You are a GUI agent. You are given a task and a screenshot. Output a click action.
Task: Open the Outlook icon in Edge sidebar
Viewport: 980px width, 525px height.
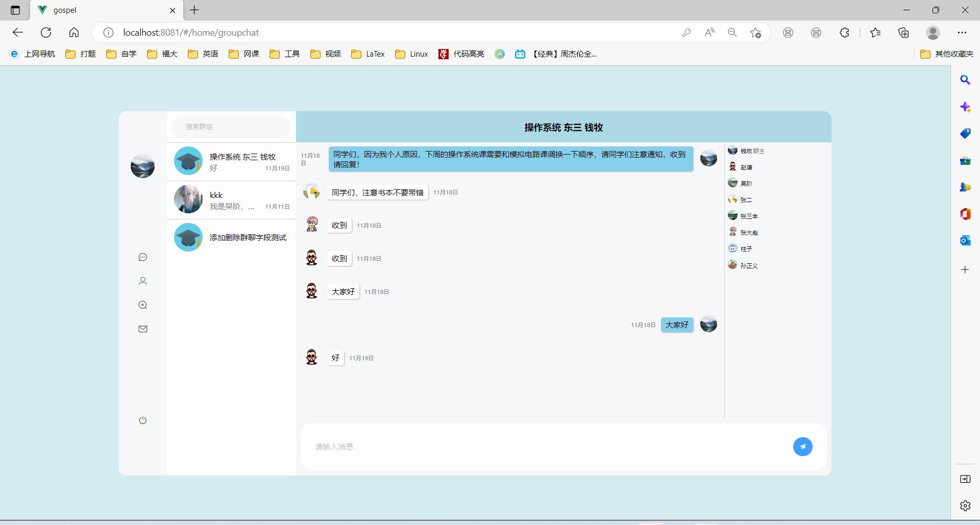point(965,241)
